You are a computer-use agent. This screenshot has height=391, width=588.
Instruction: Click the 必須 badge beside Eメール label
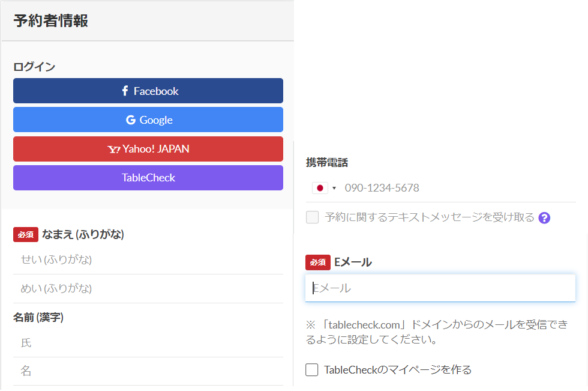tap(318, 262)
